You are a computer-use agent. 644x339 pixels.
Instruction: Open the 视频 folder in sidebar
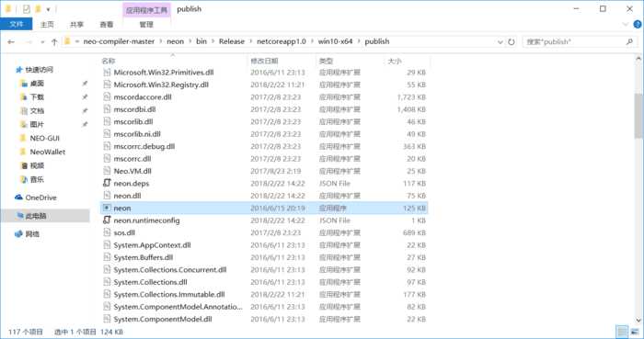click(32, 165)
